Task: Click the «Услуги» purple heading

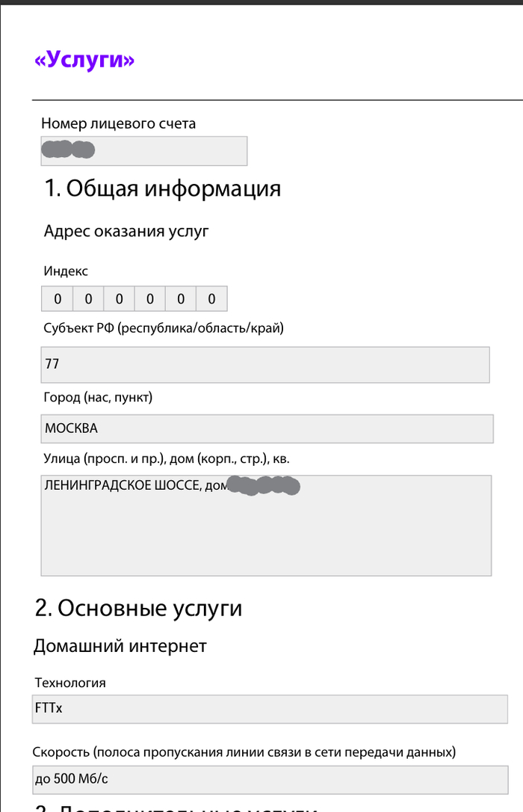Action: [84, 61]
